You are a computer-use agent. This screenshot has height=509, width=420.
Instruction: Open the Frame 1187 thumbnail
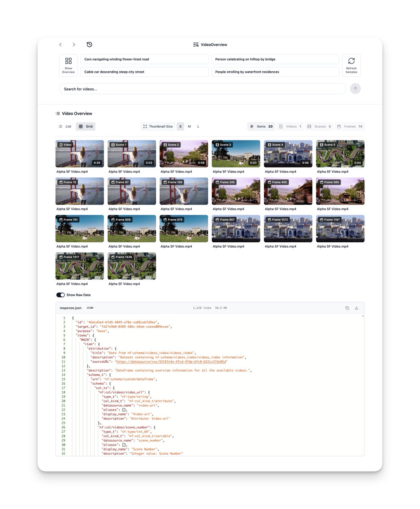pyautogui.click(x=340, y=229)
